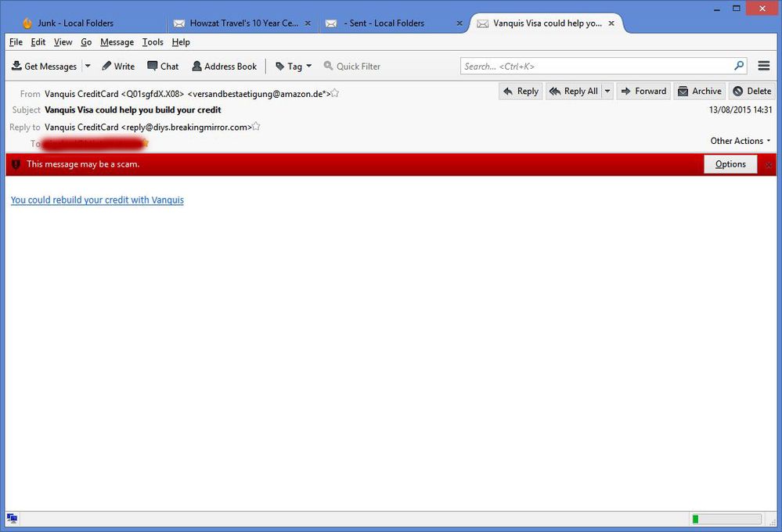This screenshot has width=782, height=532.
Task: Open the Address Book
Action: [x=225, y=66]
